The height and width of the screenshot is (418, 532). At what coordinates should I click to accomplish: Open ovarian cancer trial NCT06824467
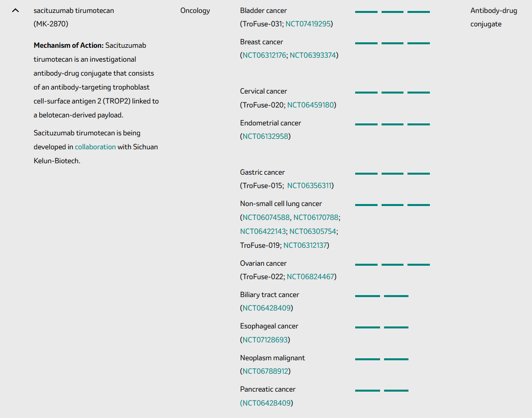pos(310,277)
